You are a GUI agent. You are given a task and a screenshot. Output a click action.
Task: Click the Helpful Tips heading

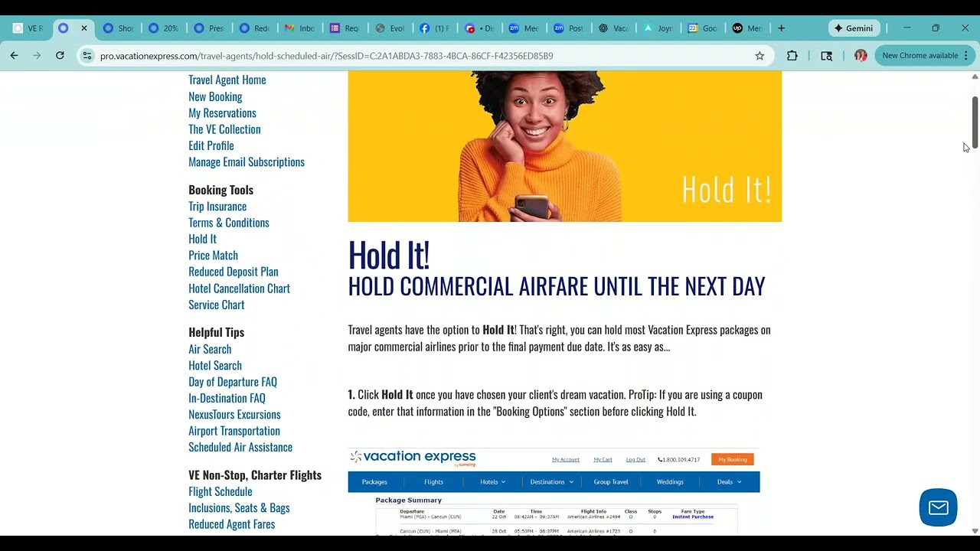[217, 332]
